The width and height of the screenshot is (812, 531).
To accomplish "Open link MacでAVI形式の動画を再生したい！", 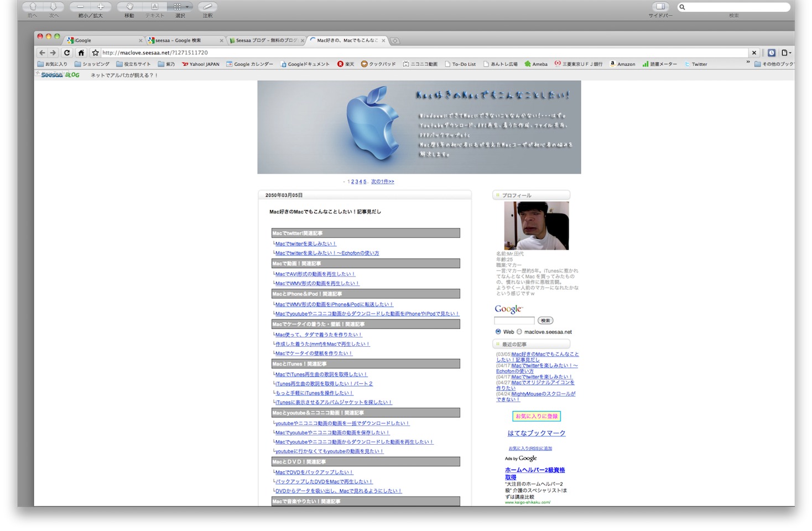I will [x=315, y=274].
